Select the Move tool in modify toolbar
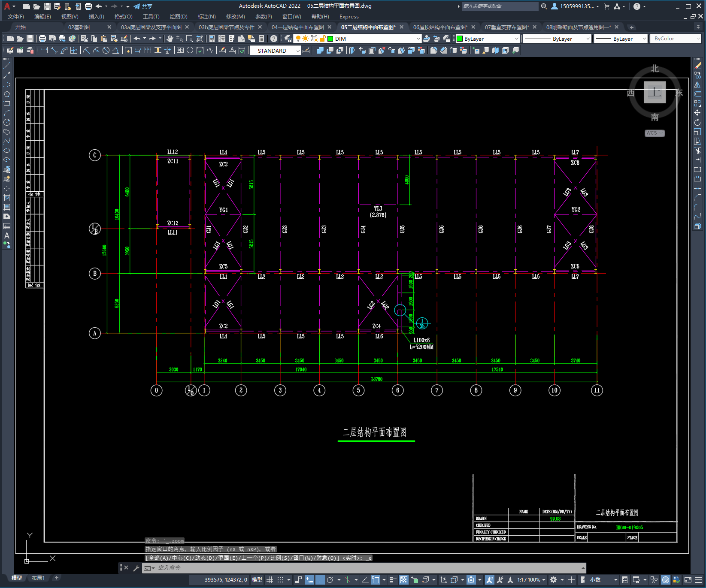Viewport: 706px width, 588px height. (697, 113)
